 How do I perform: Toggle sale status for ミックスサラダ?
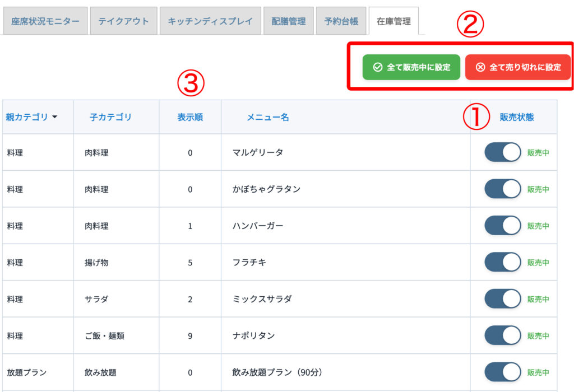click(502, 299)
